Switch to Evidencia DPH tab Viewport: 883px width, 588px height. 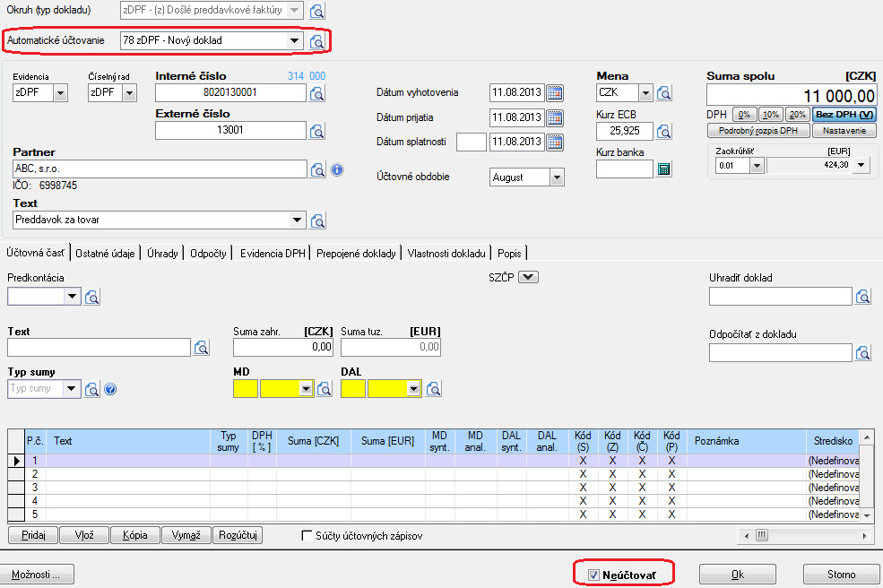[x=273, y=254]
